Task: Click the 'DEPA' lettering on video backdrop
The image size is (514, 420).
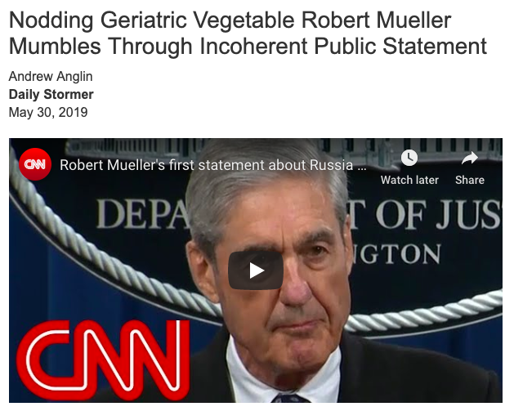Action: click(x=143, y=214)
